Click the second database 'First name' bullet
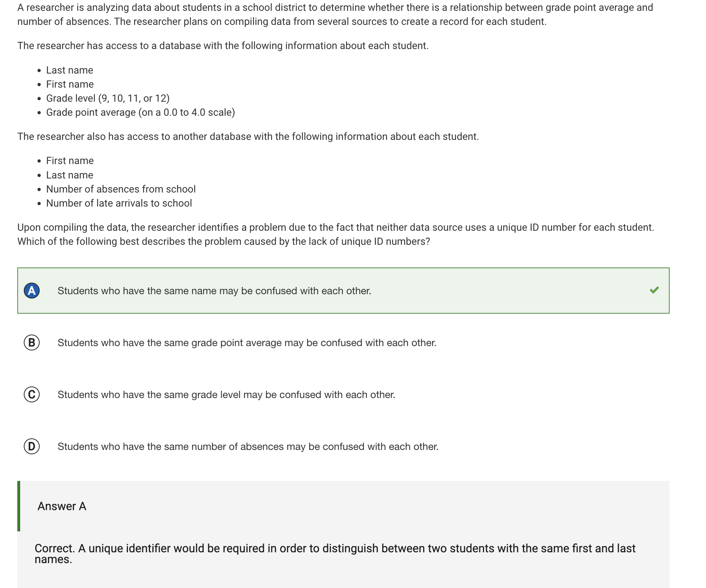Viewport: 706px width, 588px height. [70, 161]
